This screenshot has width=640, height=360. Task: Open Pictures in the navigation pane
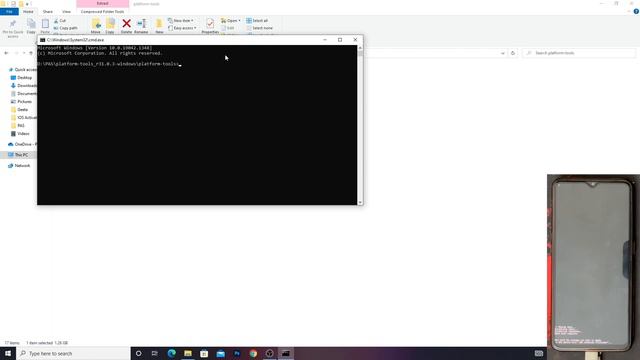(21, 102)
